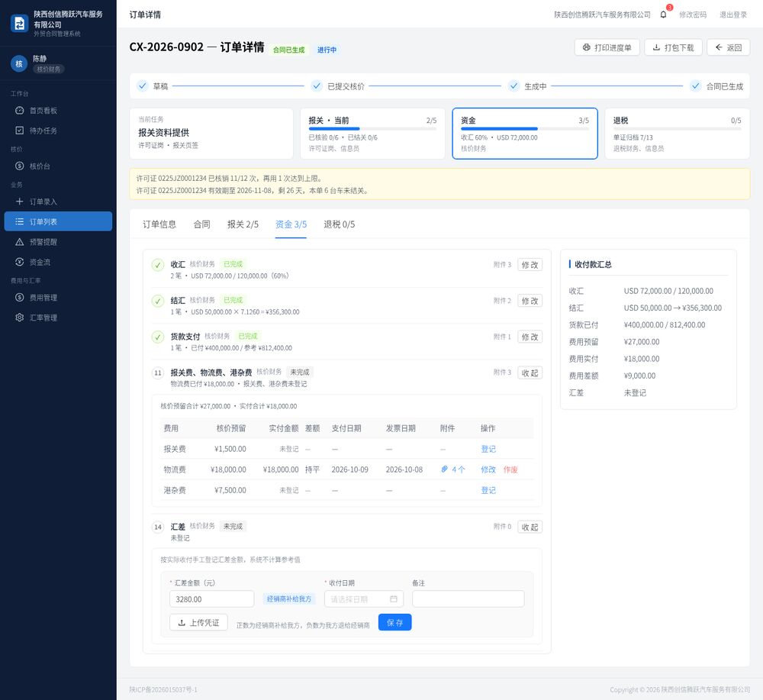
Task: Toggle the 经销商补给我方 direction tag
Action: click(x=289, y=598)
